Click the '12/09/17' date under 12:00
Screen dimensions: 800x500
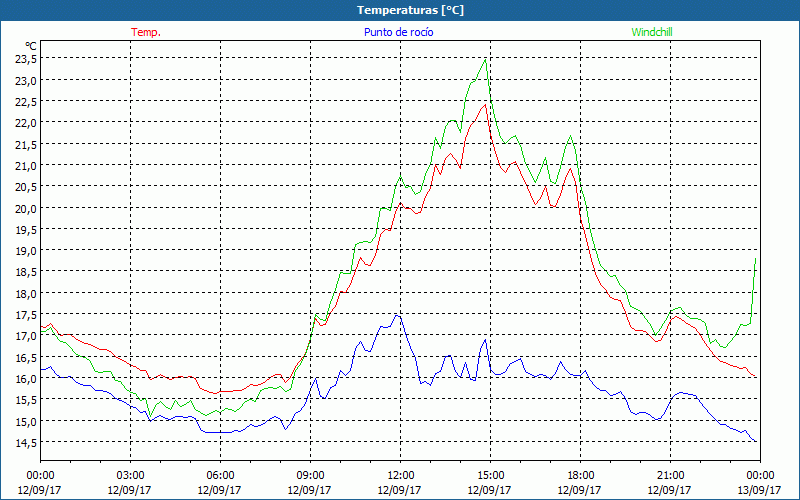[x=399, y=490]
